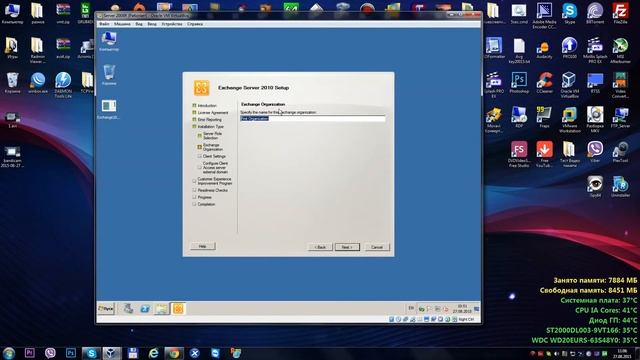Select the MSI Afterburner desktop shortcut

pyautogui.click(x=620, y=50)
